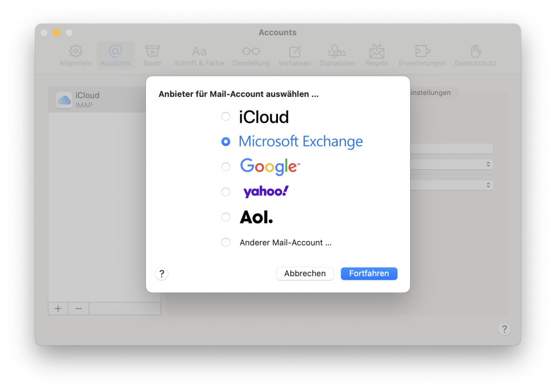
Task: Open the upper dropdown in Accounts window
Action: [452, 164]
